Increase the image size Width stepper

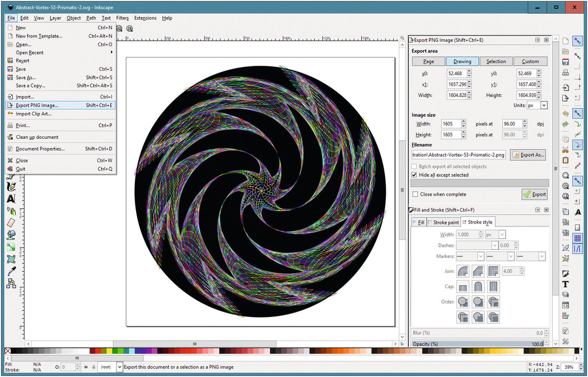[464, 122]
